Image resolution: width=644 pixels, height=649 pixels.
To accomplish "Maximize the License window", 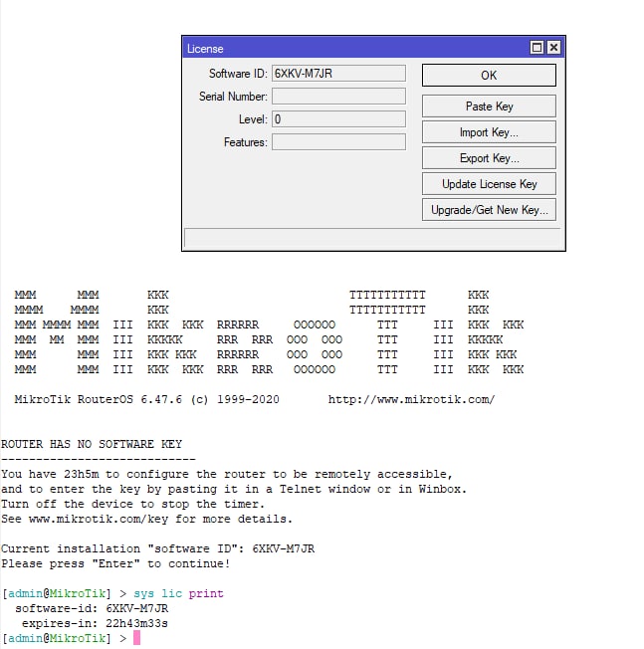I will [537, 48].
